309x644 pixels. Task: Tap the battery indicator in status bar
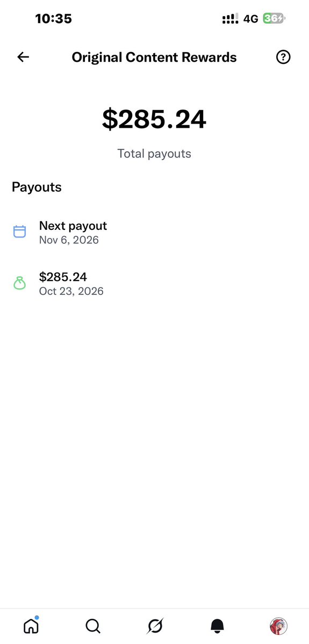tap(274, 18)
